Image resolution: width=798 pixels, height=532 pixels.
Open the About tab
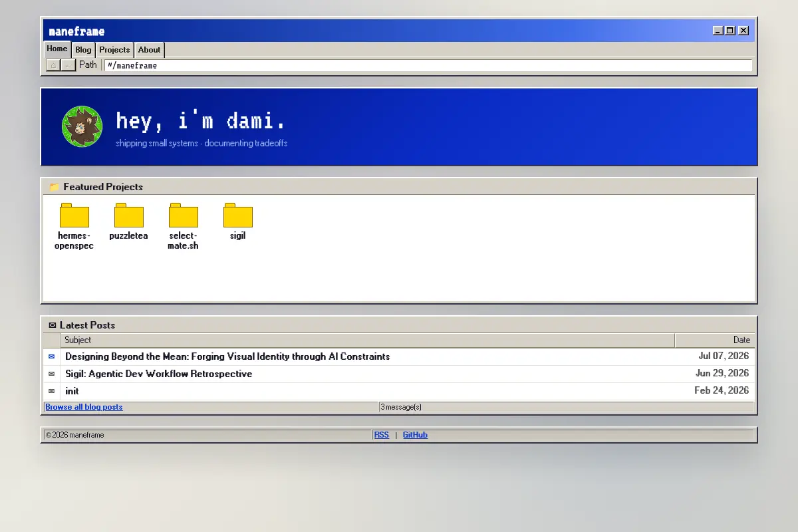[149, 50]
